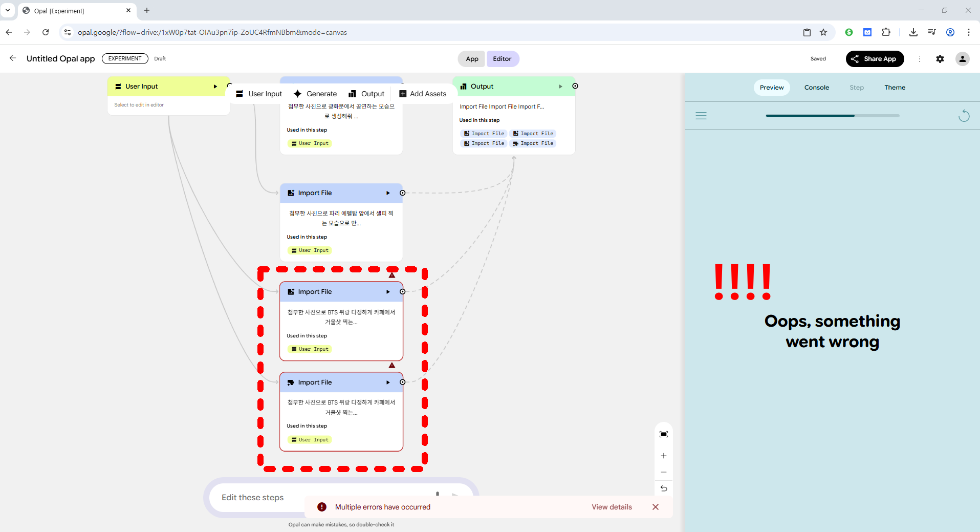Click the User Input node header

[168, 87]
